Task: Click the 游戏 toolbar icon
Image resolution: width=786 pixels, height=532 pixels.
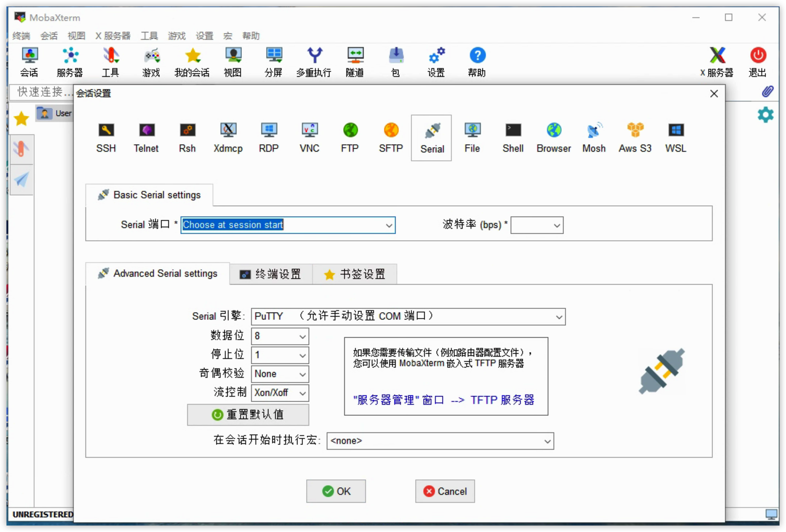Action: click(x=151, y=62)
